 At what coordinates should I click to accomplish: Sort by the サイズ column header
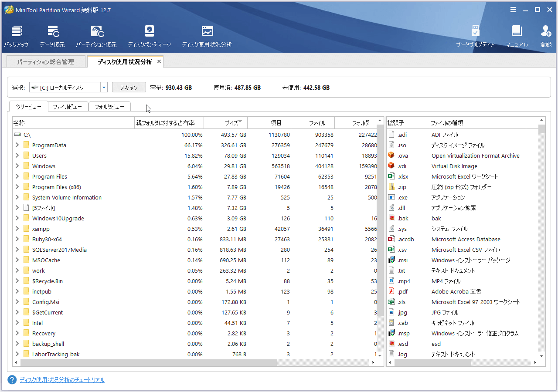tap(231, 123)
